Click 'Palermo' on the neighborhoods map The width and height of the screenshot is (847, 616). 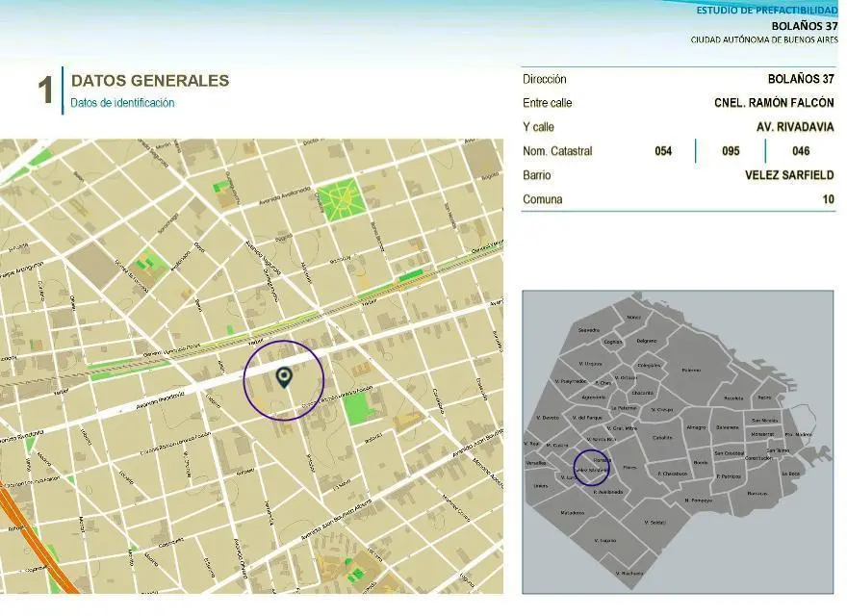click(x=691, y=371)
